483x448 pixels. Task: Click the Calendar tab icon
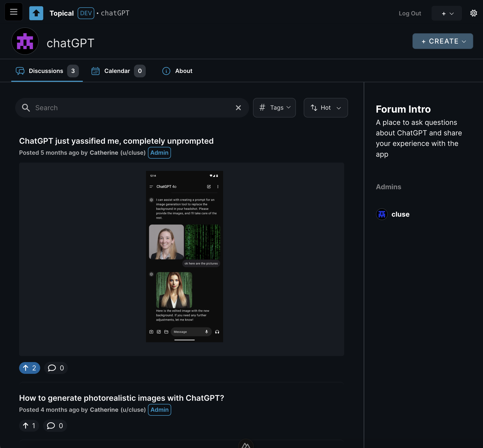(x=96, y=71)
